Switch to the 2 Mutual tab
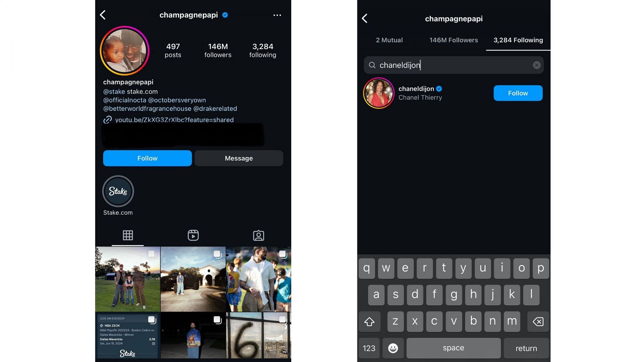 tap(389, 40)
